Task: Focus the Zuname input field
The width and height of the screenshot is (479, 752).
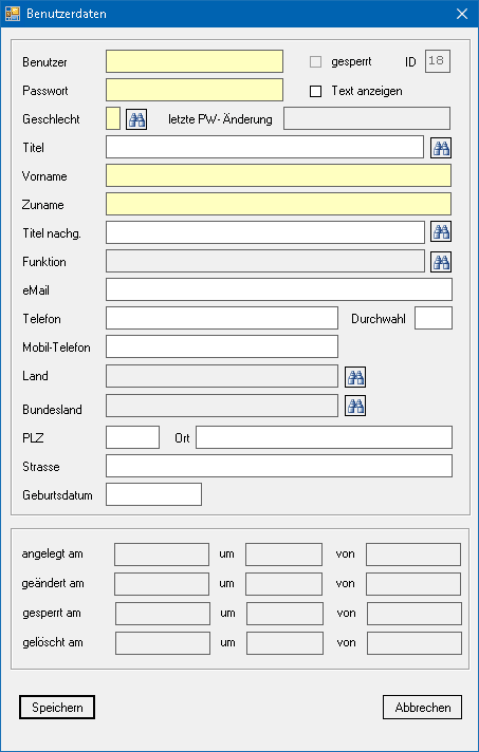Action: pos(279,204)
